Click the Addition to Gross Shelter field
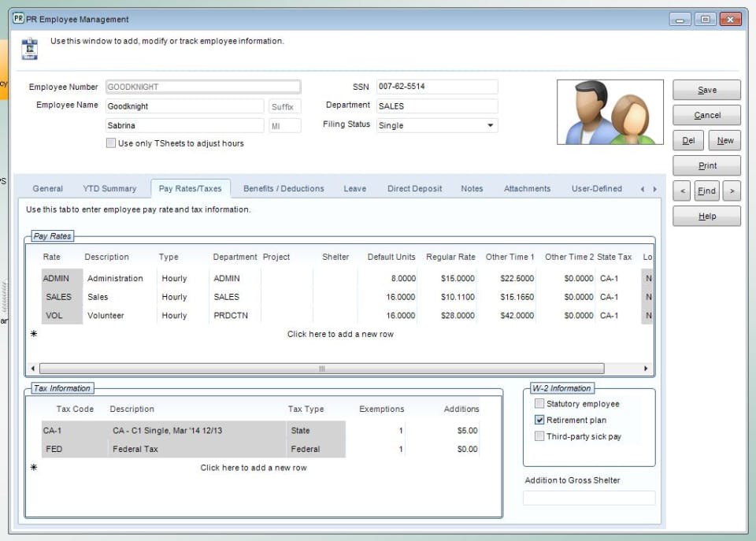Viewport: 756px width, 541px height. pos(589,498)
